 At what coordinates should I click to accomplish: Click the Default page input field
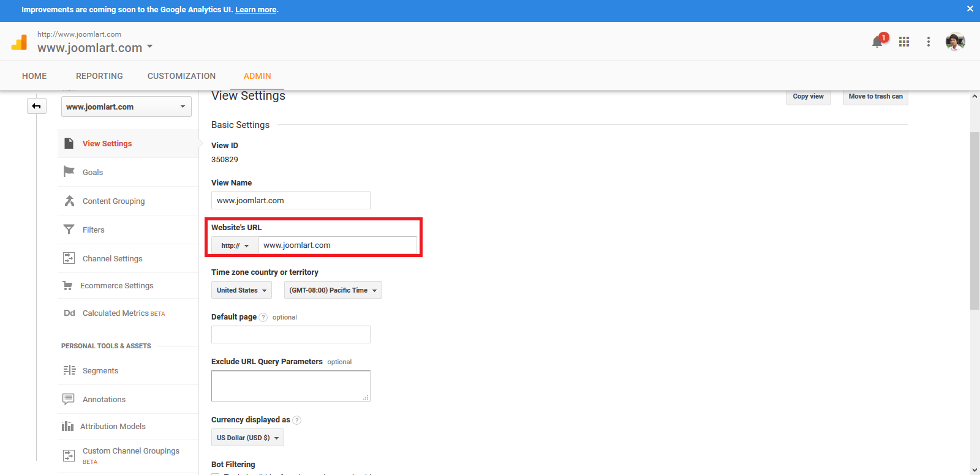coord(291,334)
